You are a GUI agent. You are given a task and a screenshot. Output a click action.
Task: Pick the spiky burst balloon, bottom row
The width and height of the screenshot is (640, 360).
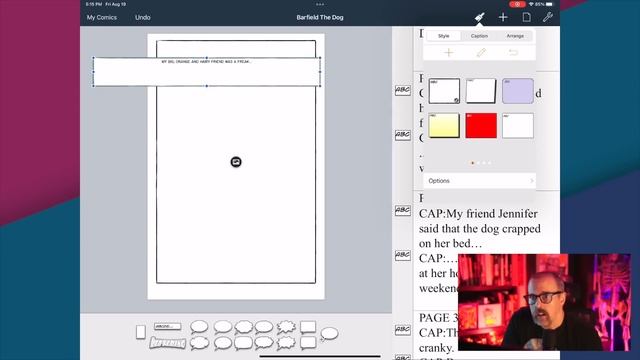click(x=286, y=343)
